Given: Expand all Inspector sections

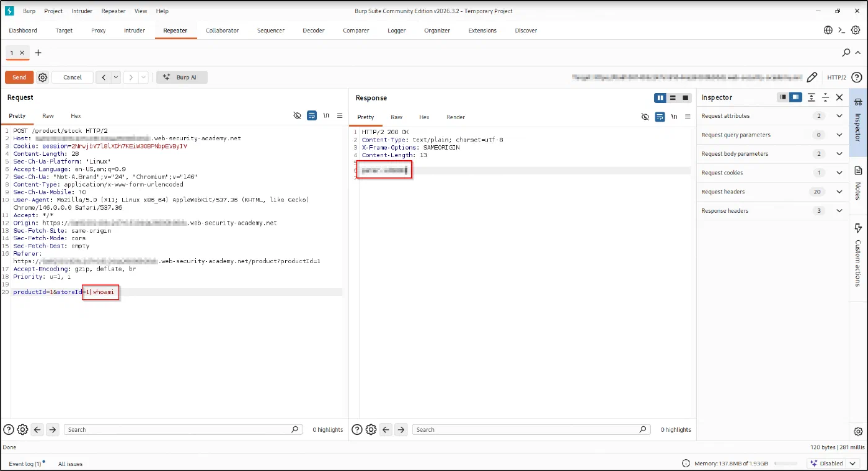Looking at the screenshot, I should (x=812, y=97).
